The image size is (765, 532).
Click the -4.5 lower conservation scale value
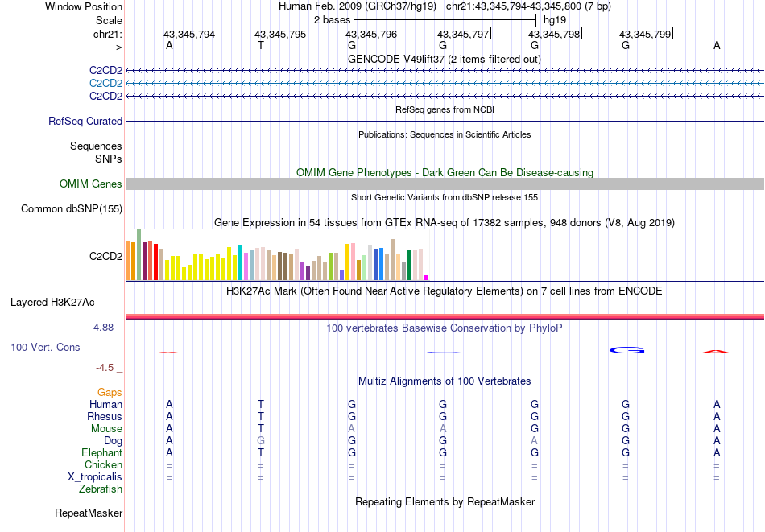point(105,368)
